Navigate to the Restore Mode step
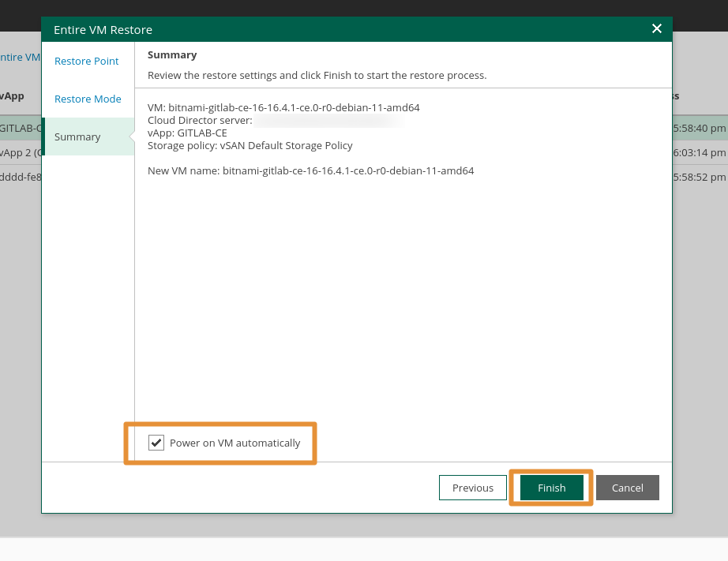This screenshot has width=728, height=561. [87, 99]
